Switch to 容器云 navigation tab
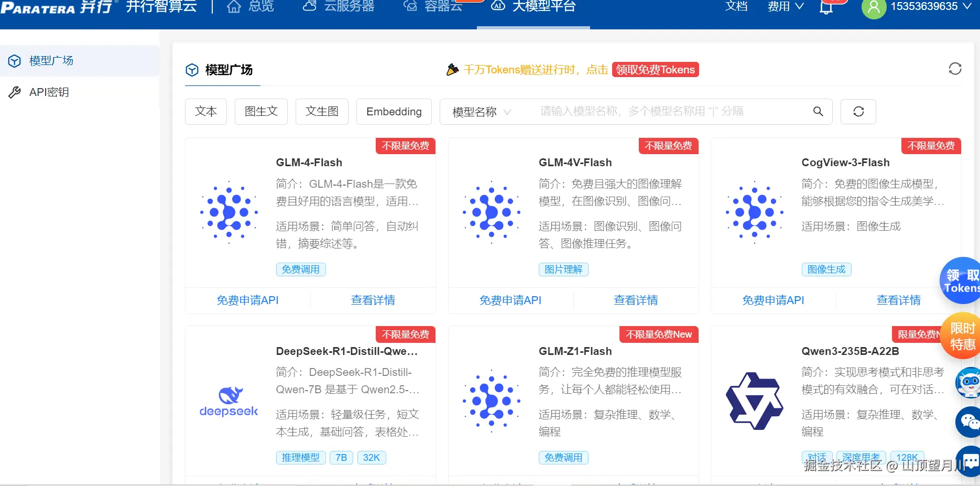The width and height of the screenshot is (980, 486). [x=433, y=6]
